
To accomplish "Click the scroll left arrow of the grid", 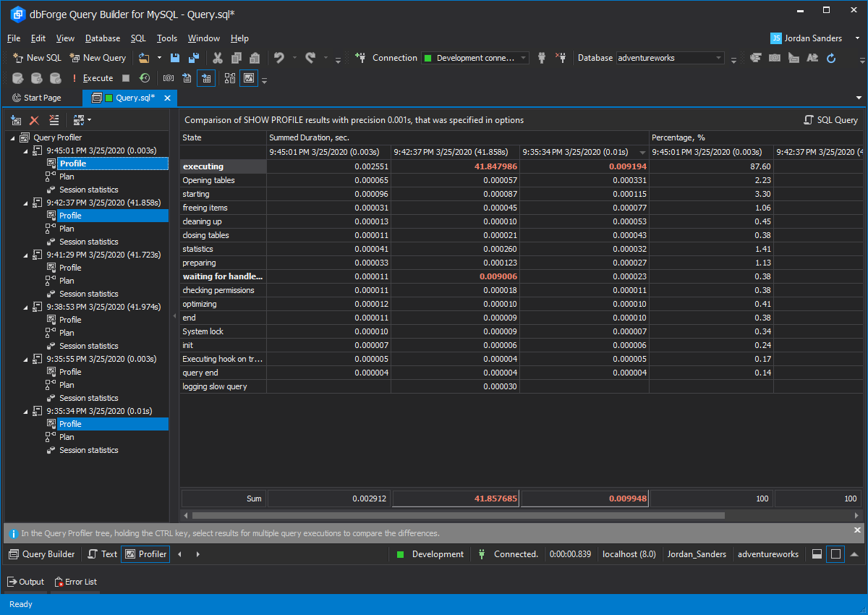I will tap(186, 516).
